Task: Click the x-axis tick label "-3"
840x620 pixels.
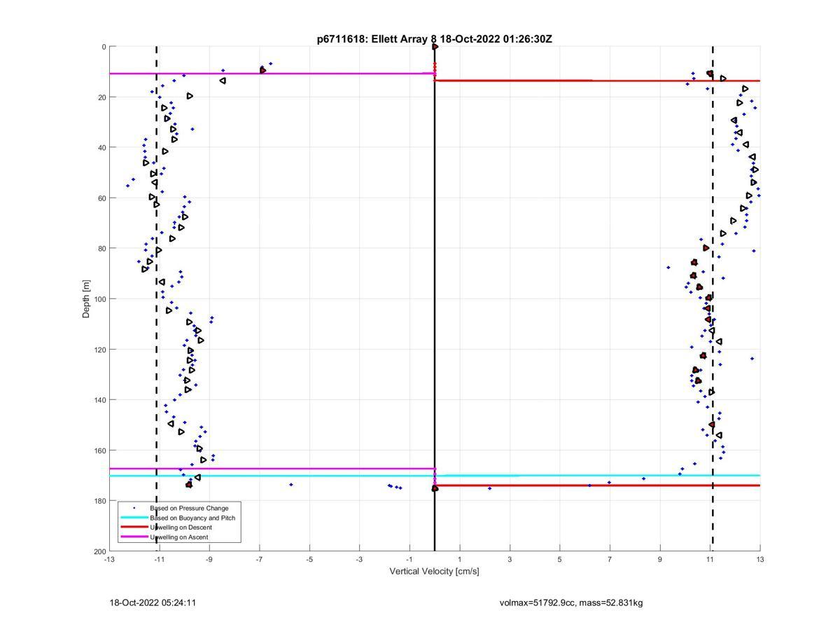Action: pos(359,560)
